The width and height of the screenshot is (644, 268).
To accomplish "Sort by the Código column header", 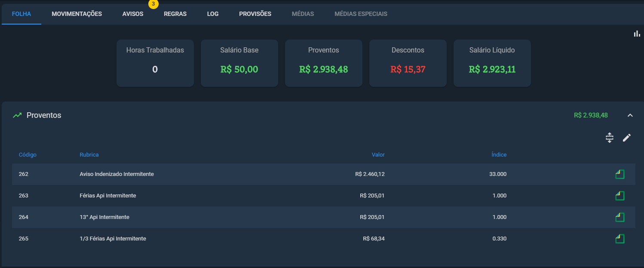I will (x=28, y=155).
